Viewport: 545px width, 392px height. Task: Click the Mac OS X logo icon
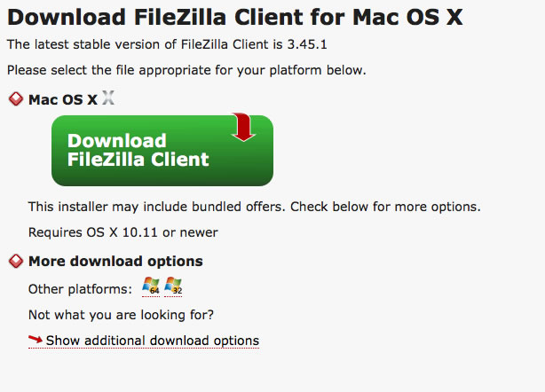[108, 98]
